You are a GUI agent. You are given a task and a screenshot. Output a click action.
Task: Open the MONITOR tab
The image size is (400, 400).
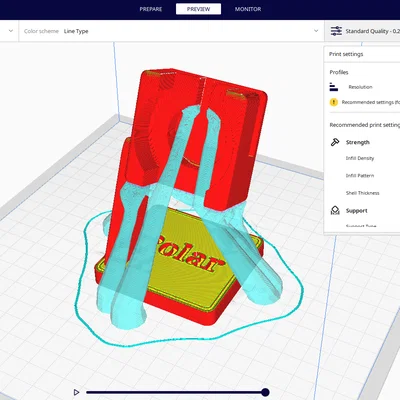tap(248, 9)
